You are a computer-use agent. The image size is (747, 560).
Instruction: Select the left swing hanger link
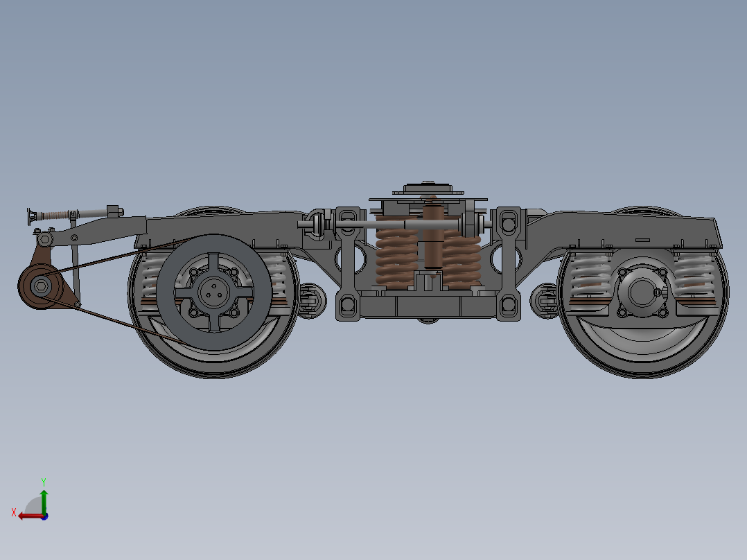349,264
